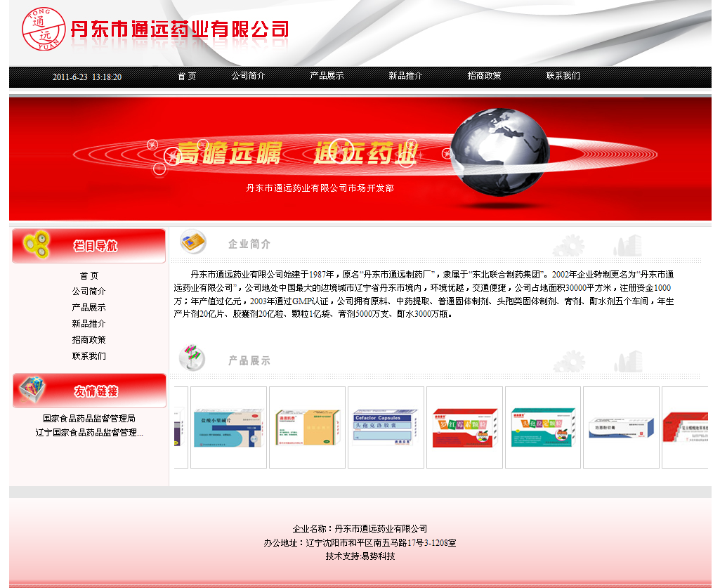Click the Cefaclor Capsules product thumbnail

pyautogui.click(x=386, y=427)
